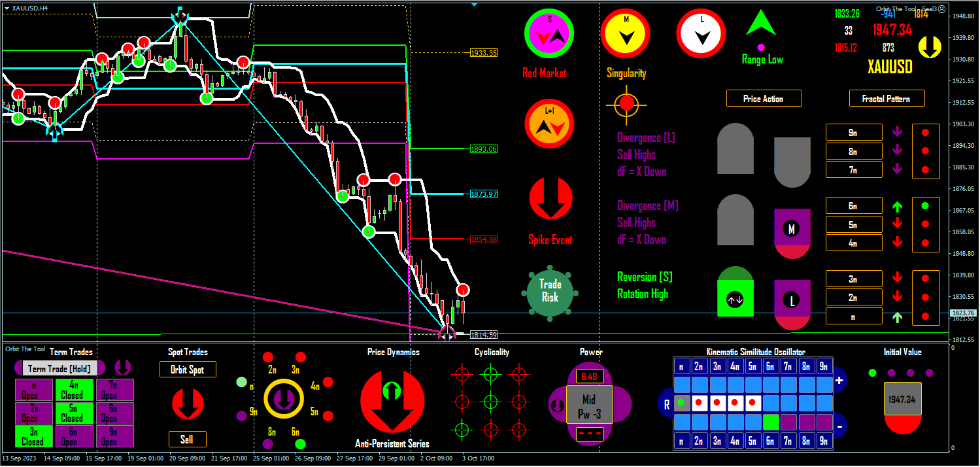The image size is (980, 467).
Task: Click the 9n header in the oscillator top row
Action: point(824,366)
